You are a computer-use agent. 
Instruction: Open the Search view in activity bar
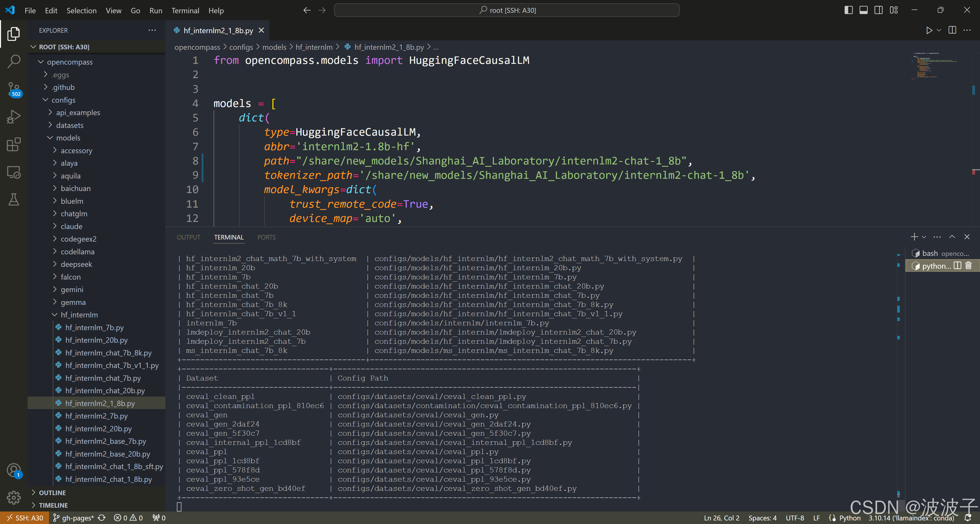(14, 61)
